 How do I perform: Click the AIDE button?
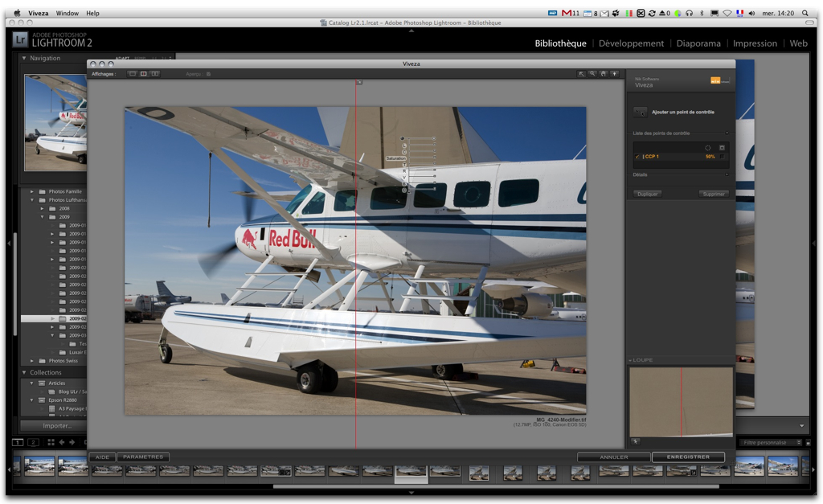point(102,457)
